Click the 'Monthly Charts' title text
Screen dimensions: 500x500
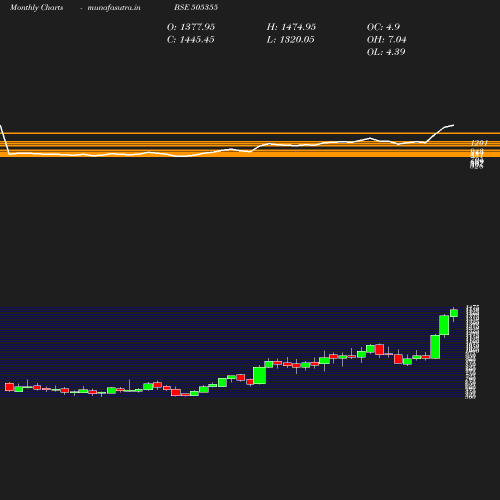(x=36, y=7)
